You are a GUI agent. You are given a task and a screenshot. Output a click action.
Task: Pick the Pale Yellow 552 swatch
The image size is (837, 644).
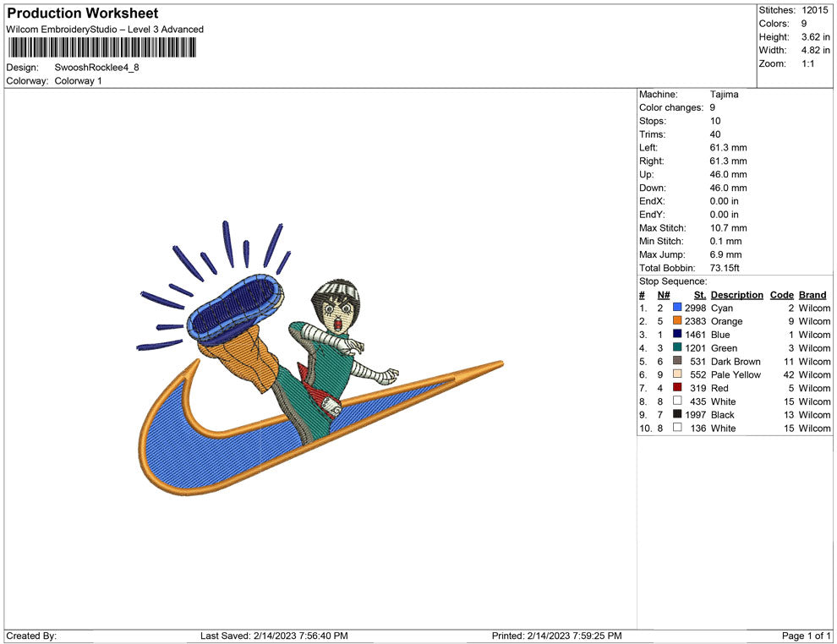(677, 374)
